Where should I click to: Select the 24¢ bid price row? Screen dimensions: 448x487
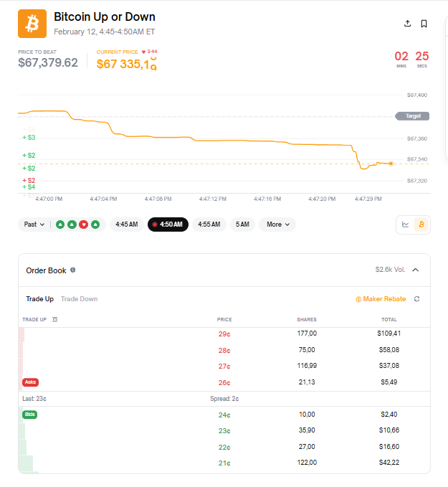[224, 415]
